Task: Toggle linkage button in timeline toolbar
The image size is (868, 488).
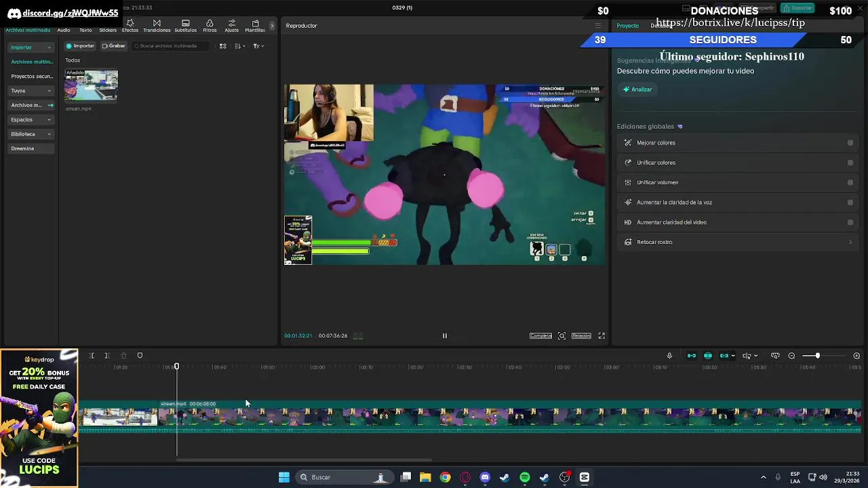Action: point(724,356)
